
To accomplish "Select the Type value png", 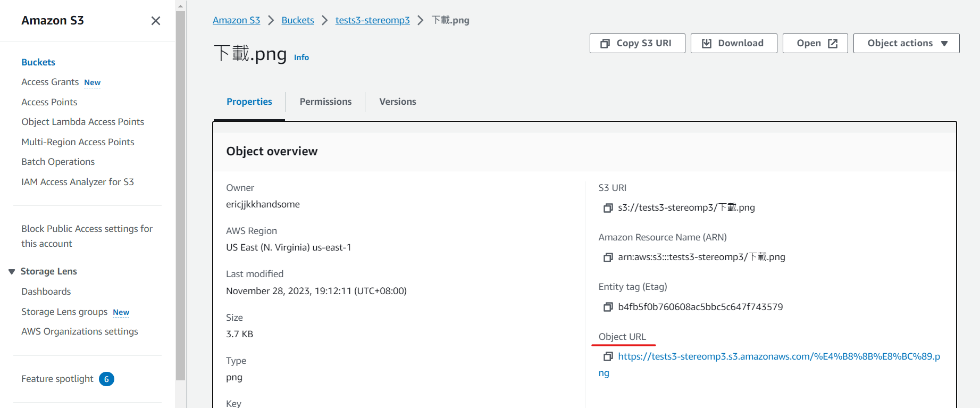I will point(234,378).
